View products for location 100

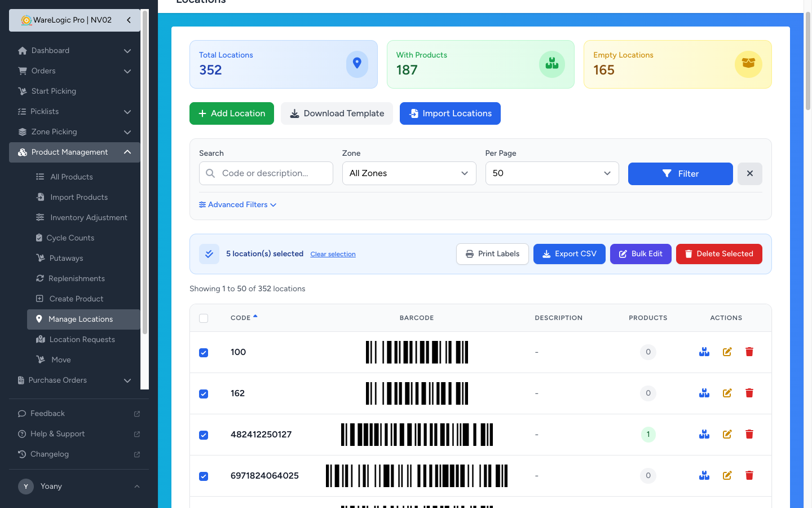click(704, 352)
